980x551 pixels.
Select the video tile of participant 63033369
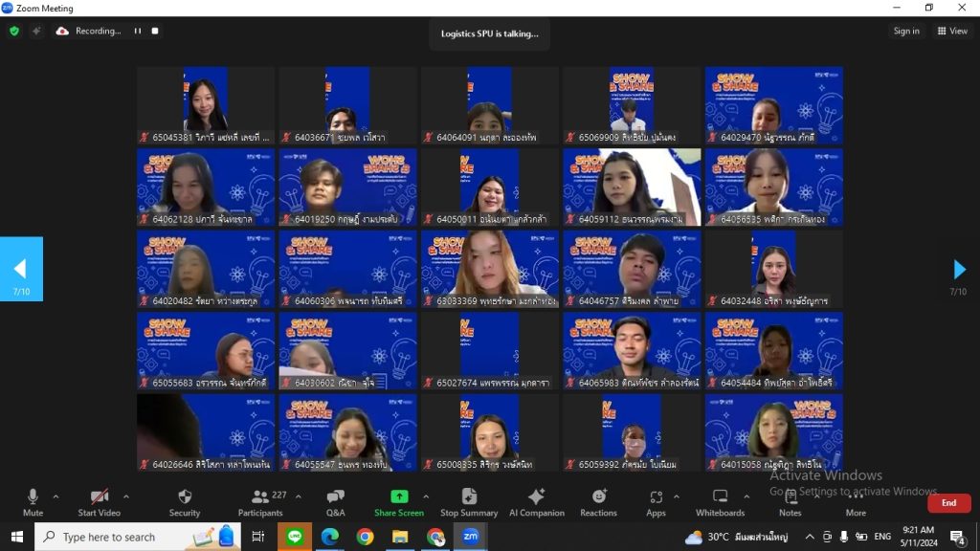[x=489, y=269]
